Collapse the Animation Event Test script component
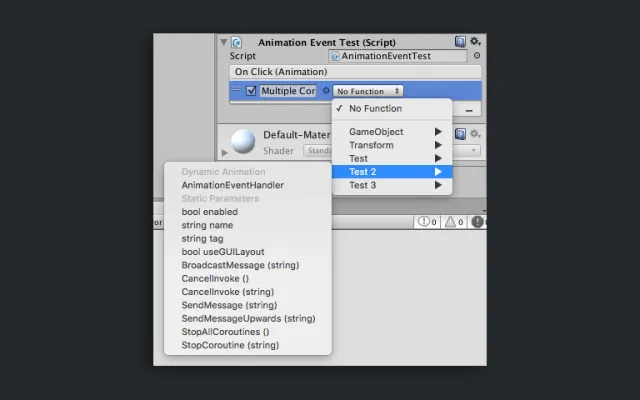Screen dimensions: 640x400 (x=223, y=42)
